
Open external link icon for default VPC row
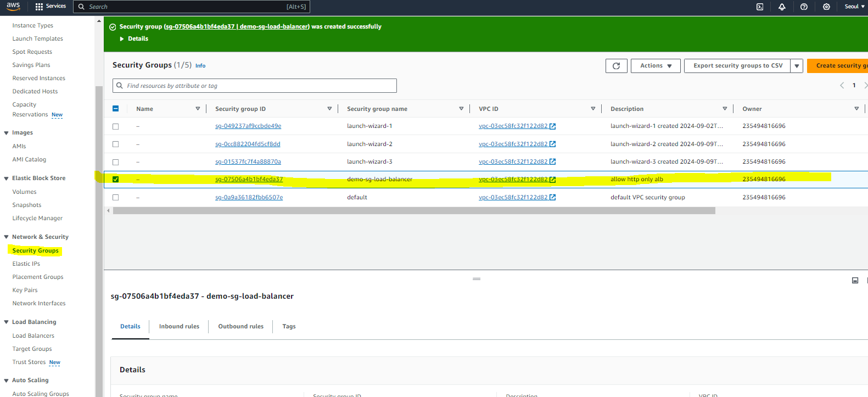point(553,198)
